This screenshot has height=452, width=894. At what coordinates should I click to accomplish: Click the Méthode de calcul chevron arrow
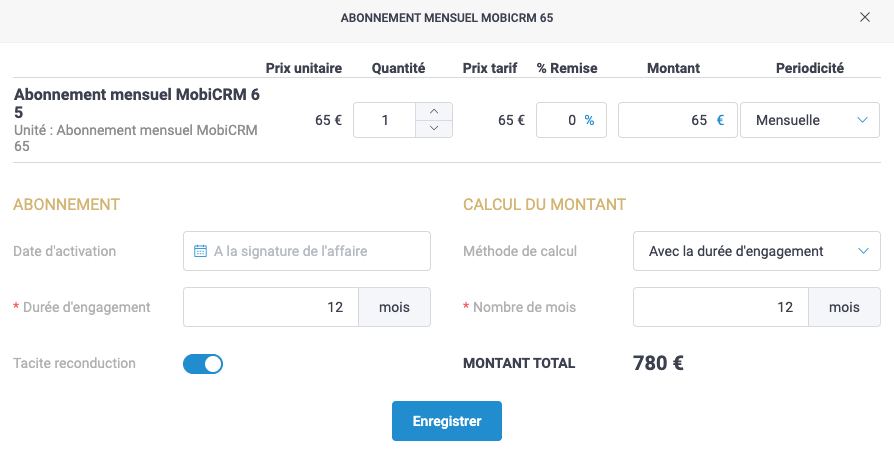(863, 251)
